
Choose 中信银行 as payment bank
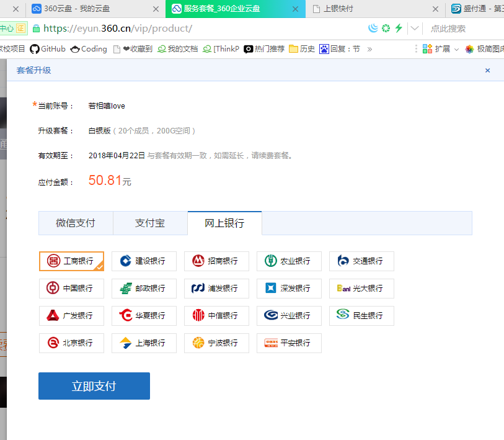(x=216, y=316)
